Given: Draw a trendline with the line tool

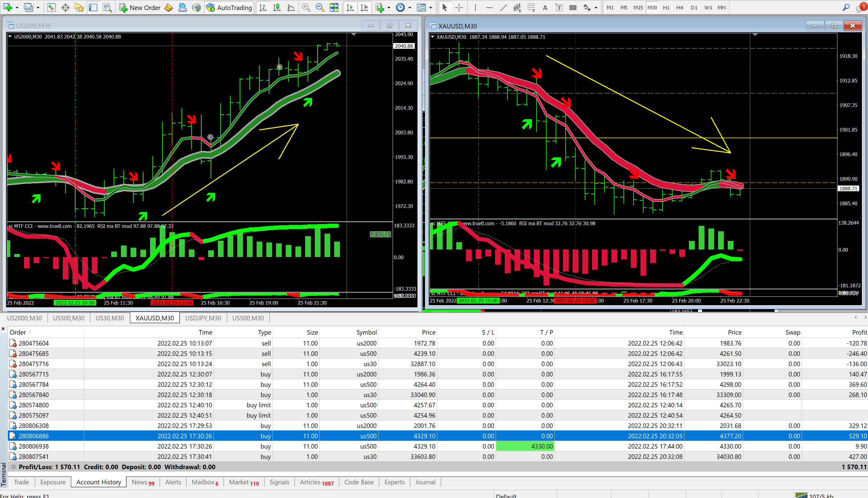Looking at the screenshot, I should pos(503,8).
